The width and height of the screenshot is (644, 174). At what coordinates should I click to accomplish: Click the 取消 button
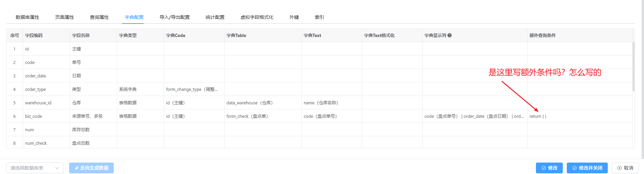pos(625,168)
